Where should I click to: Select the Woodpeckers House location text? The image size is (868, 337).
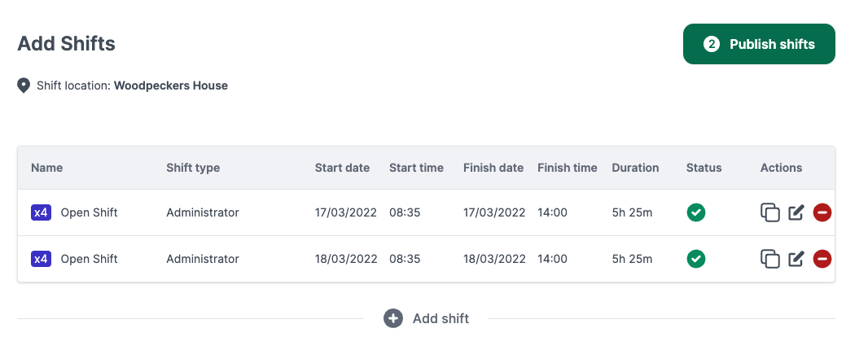pyautogui.click(x=170, y=85)
